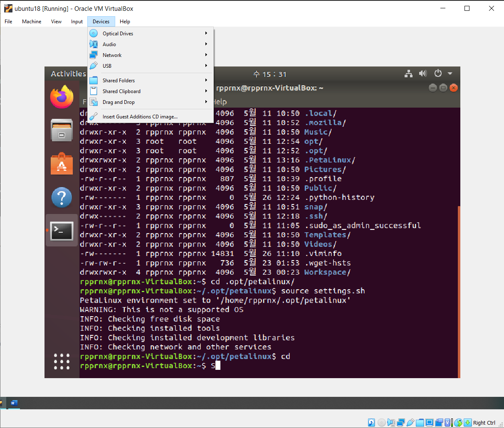Image resolution: width=504 pixels, height=428 pixels.
Task: Click the shared folders status bar icon
Action: click(x=420, y=423)
